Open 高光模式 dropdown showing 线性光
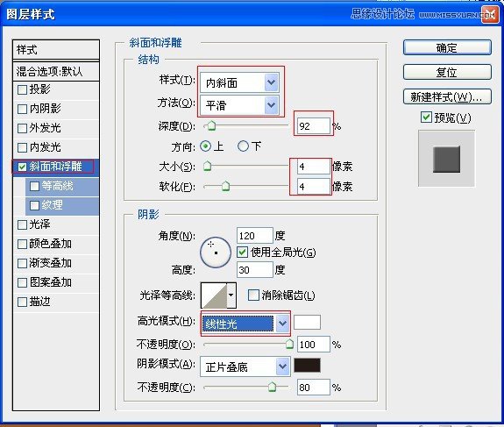 click(x=245, y=324)
